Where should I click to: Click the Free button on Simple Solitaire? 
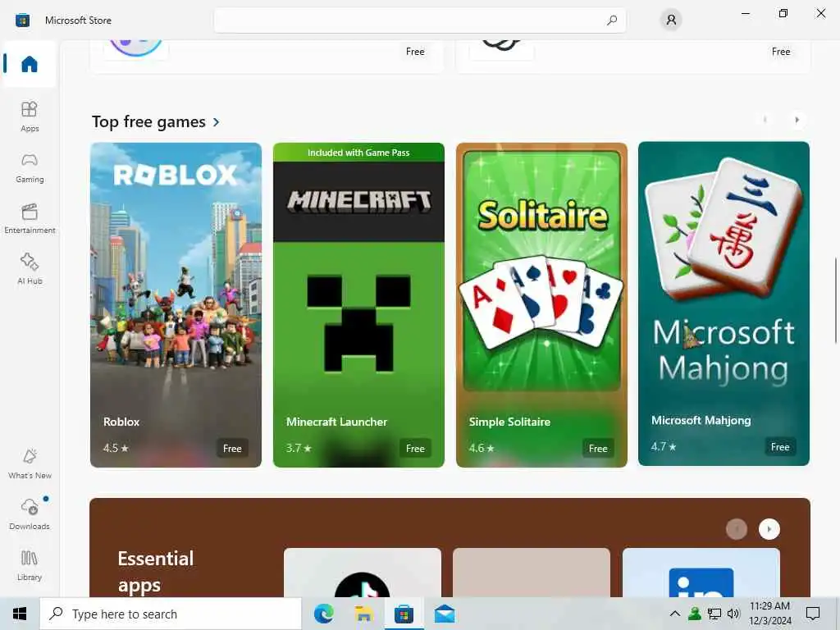pos(598,449)
